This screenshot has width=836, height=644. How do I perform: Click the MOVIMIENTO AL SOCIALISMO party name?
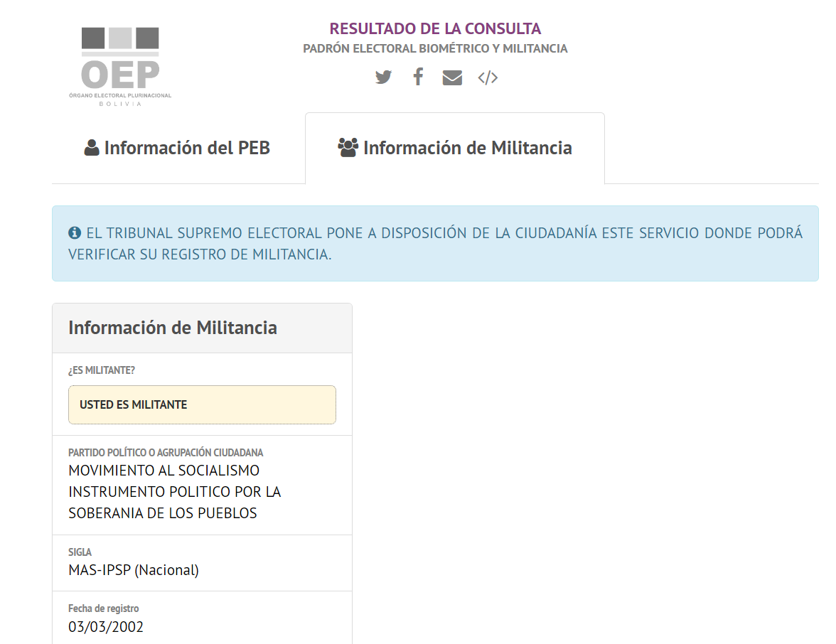(174, 492)
